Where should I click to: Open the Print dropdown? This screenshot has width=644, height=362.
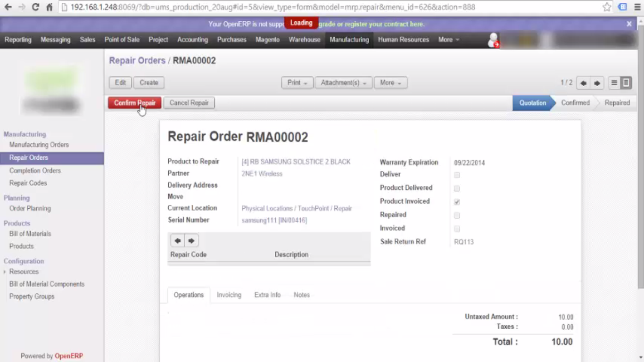297,82
